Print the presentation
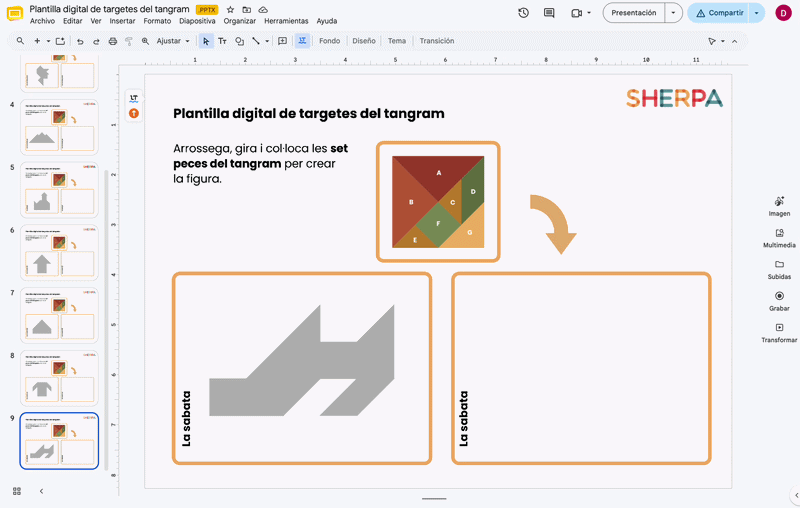The image size is (800, 508). 113,41
